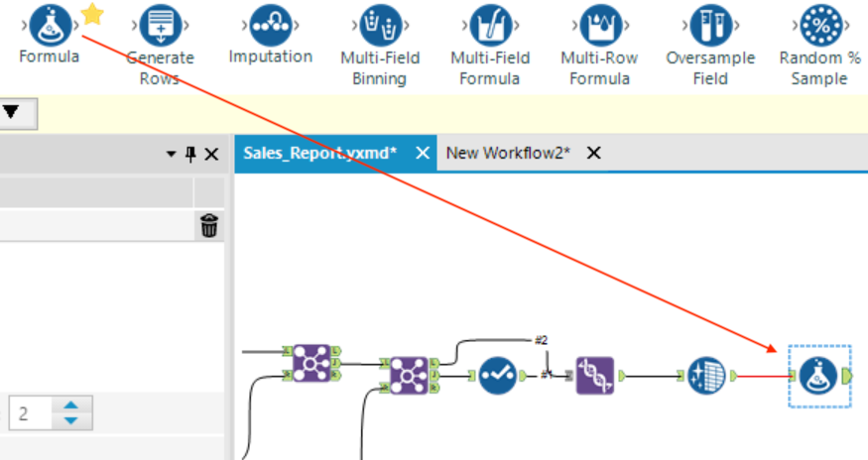Viewport: 868px width, 460px height.
Task: Select the Formula tool on the canvas
Action: [x=818, y=376]
